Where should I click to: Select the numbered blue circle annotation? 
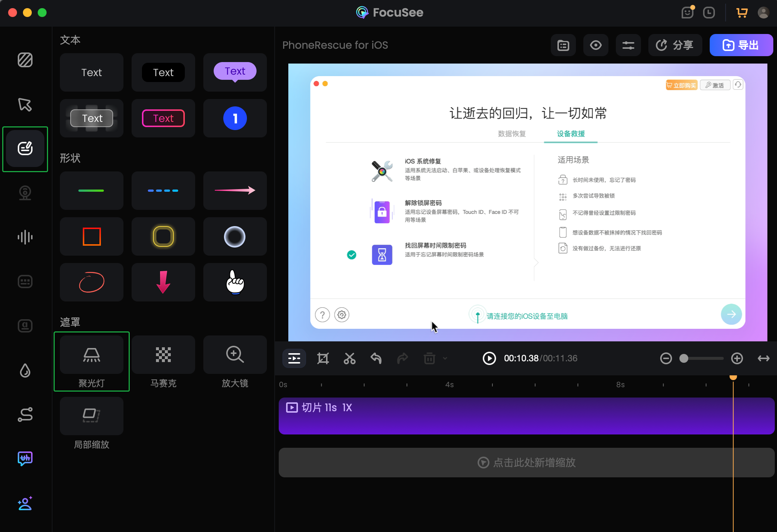coord(235,118)
